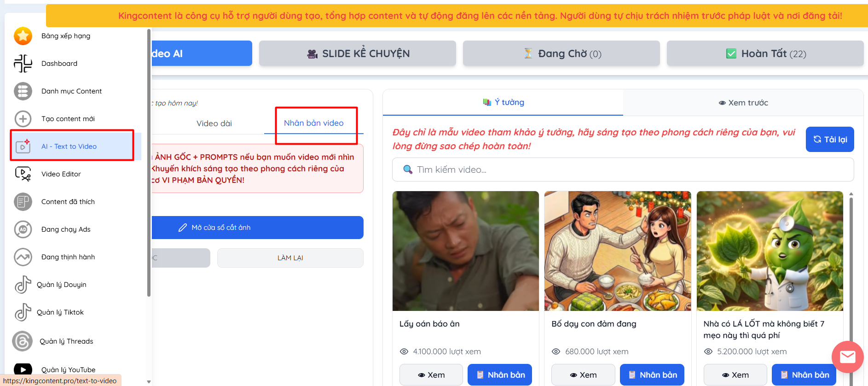The image size is (868, 386).
Task: Switch to the Xem trước tab
Action: pos(743,103)
